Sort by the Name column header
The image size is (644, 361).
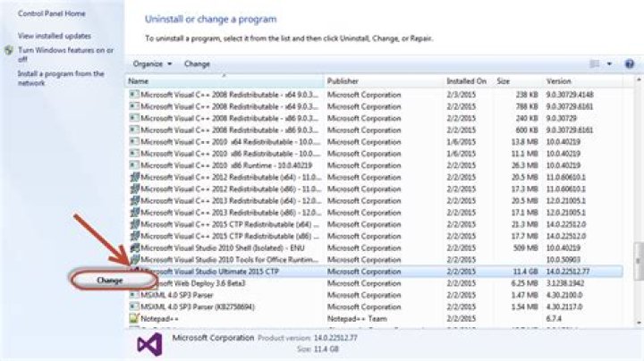pos(225,81)
